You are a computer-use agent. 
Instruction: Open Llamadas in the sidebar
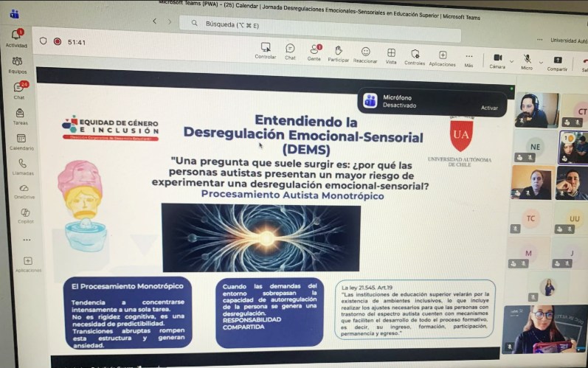point(22,167)
